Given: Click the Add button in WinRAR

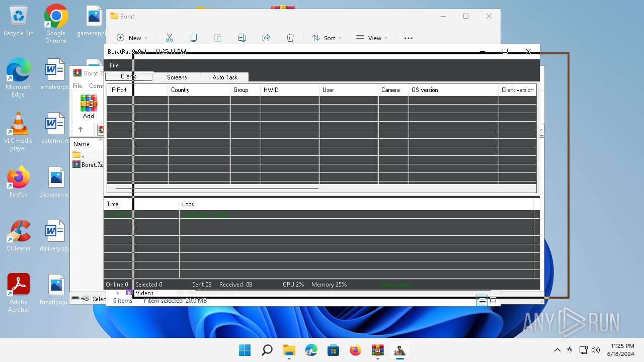Looking at the screenshot, I should point(89,106).
